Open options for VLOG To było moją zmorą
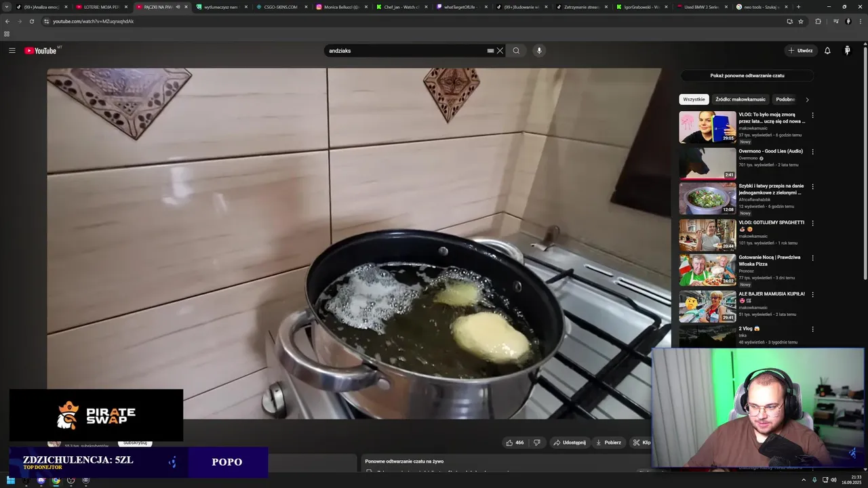Image resolution: width=868 pixels, height=488 pixels. [x=812, y=115]
